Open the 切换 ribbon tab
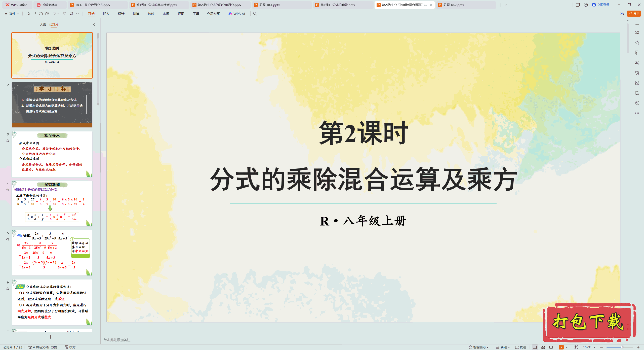 pyautogui.click(x=136, y=14)
